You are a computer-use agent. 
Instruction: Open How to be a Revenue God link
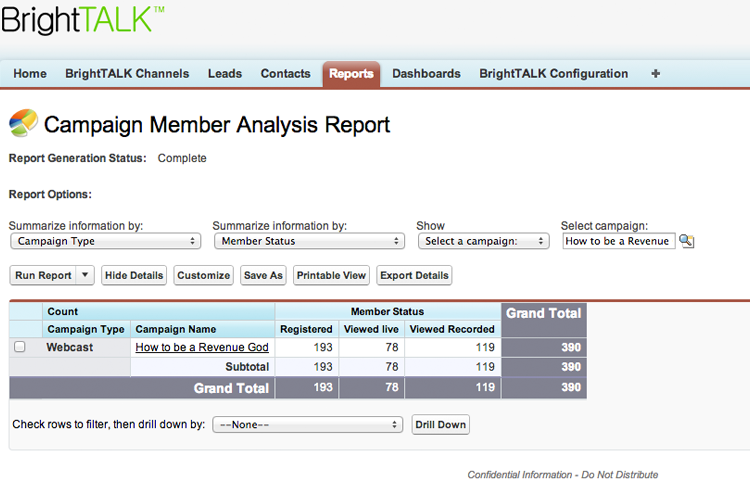tap(202, 347)
